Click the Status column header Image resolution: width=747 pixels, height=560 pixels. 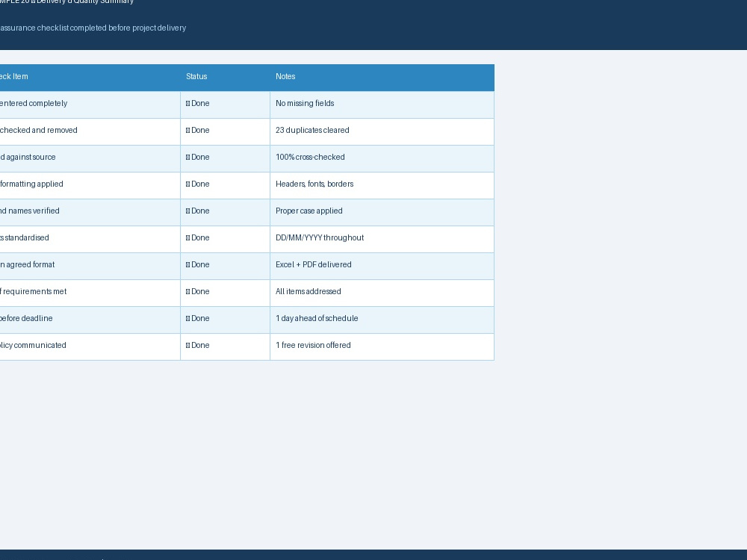click(x=225, y=77)
